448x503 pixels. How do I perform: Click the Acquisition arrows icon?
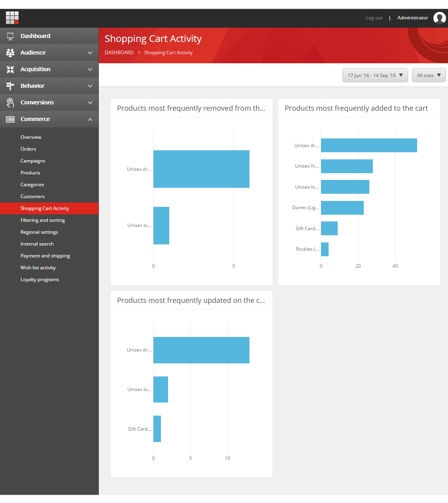point(10,70)
